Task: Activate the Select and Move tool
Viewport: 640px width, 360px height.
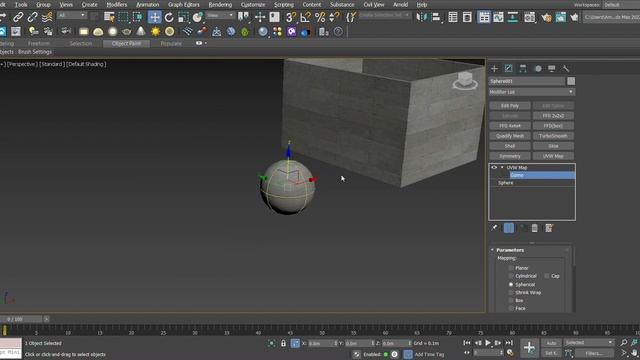Action: click(x=155, y=17)
